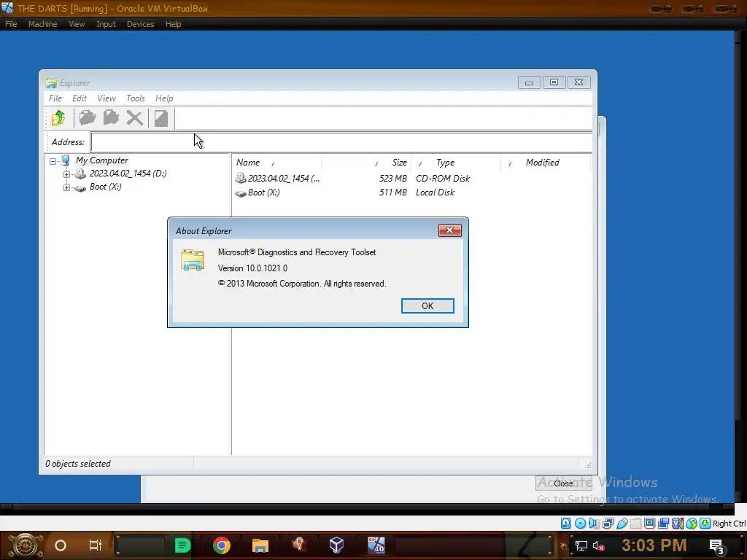Open VirtualBox Input menu
The image size is (747, 560).
tap(106, 24)
